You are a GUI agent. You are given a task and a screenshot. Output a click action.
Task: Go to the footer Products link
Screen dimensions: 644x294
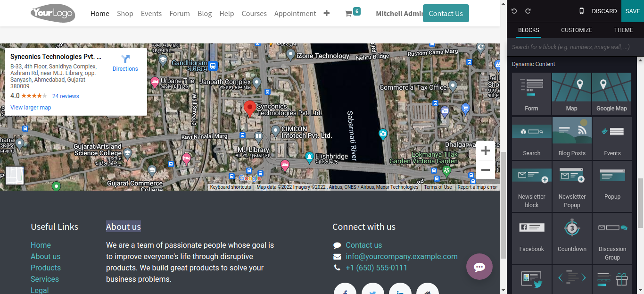tap(46, 268)
